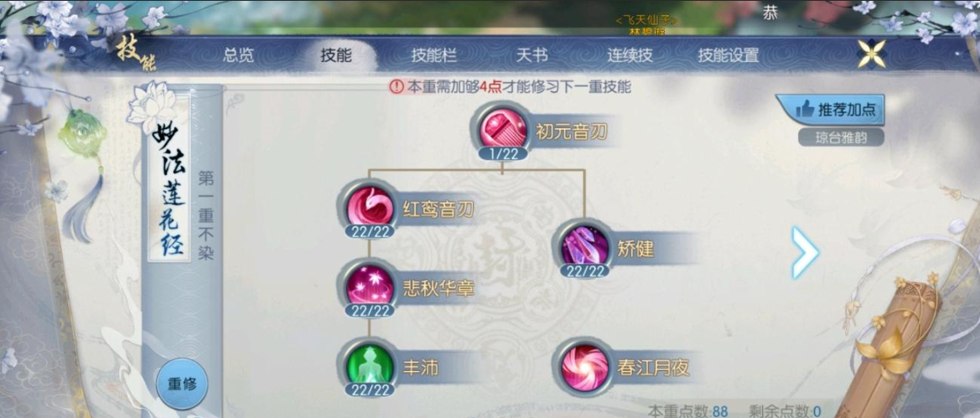This screenshot has width=980, height=418.
Task: Select the 技能 tab
Action: 336,55
